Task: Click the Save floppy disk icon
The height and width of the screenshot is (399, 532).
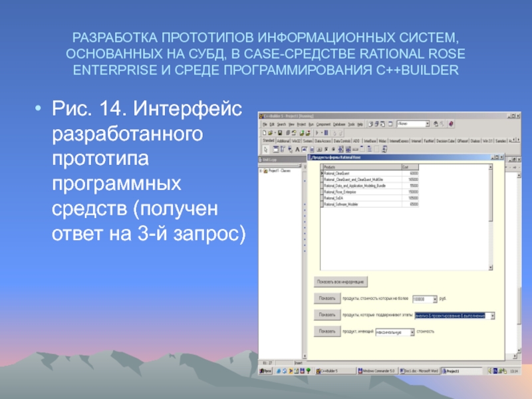Action: point(280,132)
